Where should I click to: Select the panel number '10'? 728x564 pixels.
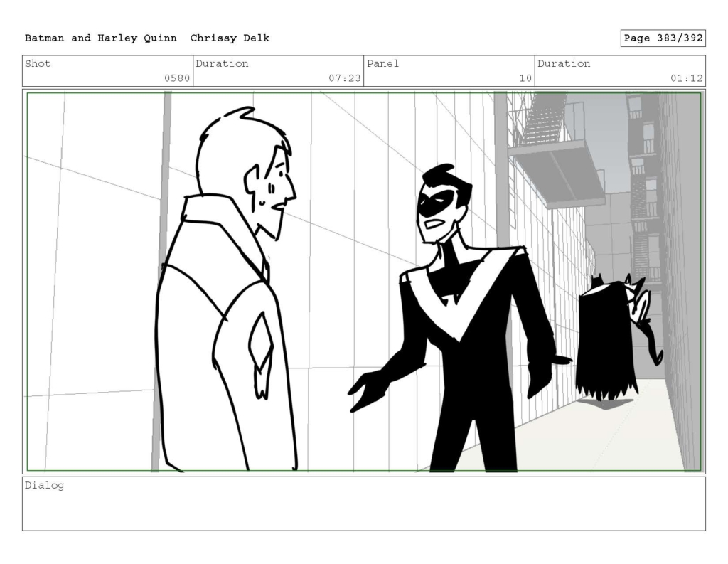click(x=525, y=78)
